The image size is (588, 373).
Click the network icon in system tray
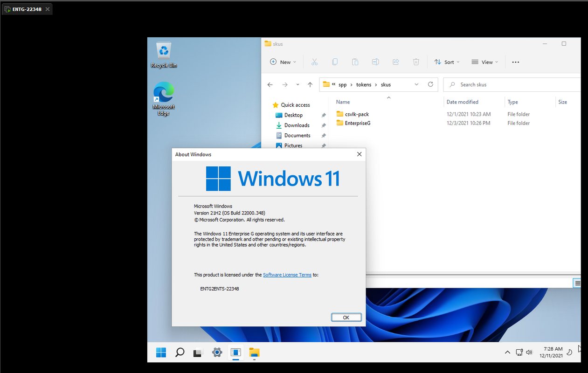point(519,352)
